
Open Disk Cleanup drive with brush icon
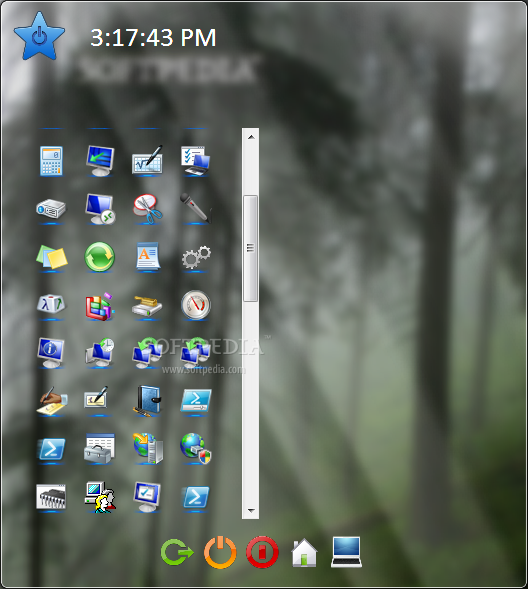147,306
